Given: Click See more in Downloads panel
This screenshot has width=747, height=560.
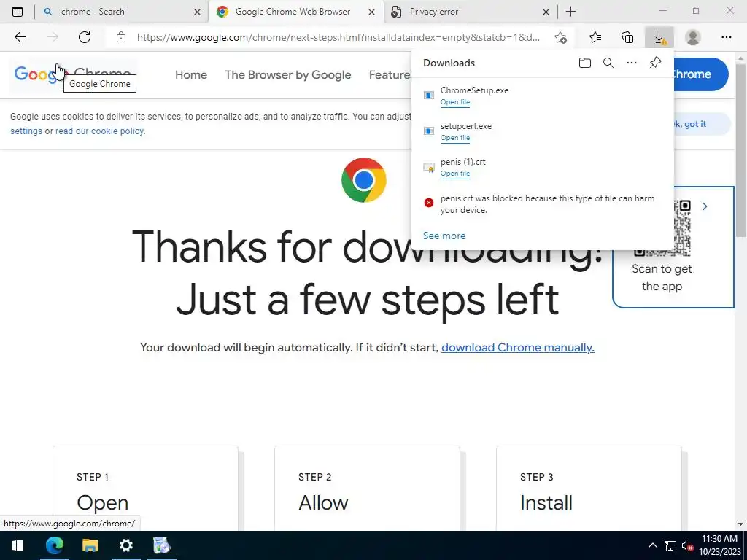Looking at the screenshot, I should tap(444, 236).
